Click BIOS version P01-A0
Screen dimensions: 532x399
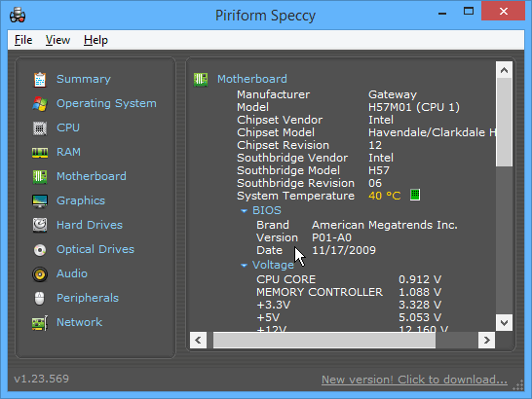click(331, 237)
